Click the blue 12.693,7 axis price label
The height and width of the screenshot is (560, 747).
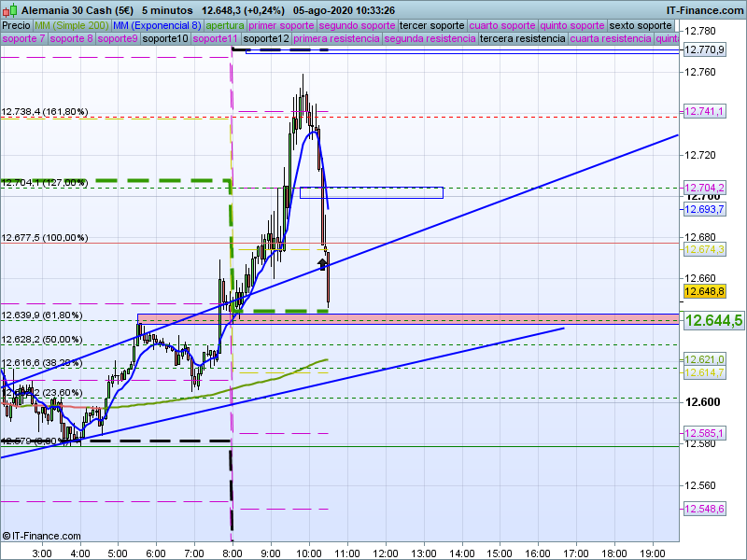(x=705, y=209)
